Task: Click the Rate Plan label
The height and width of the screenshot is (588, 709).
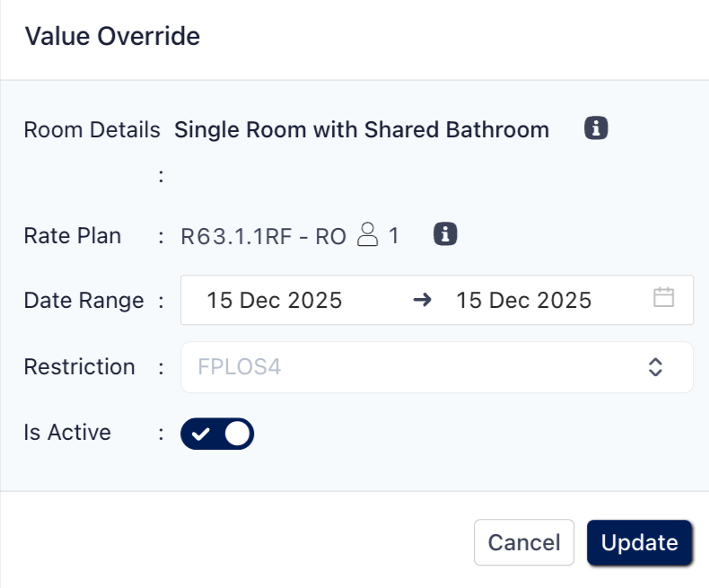Action: pyautogui.click(x=72, y=236)
